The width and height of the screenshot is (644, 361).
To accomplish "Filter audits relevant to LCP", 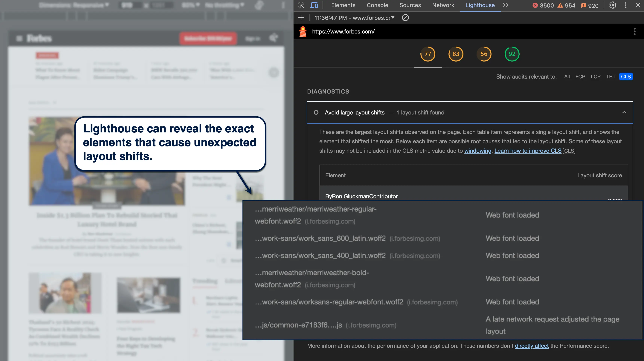I will click(596, 77).
